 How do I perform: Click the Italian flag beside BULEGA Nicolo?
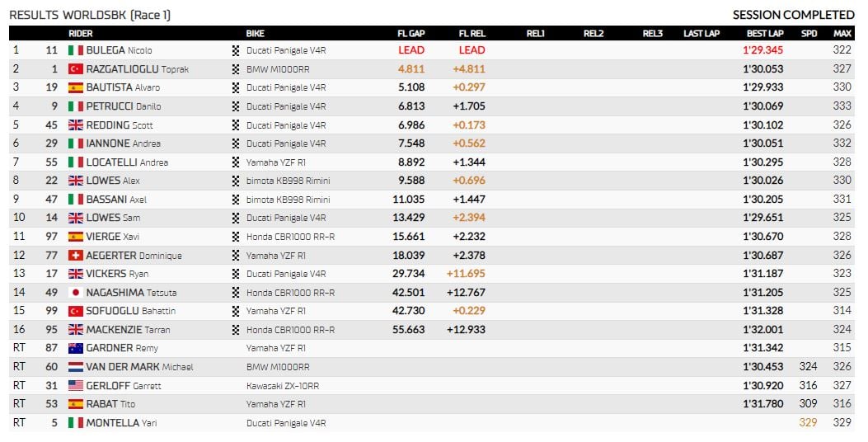click(x=76, y=50)
